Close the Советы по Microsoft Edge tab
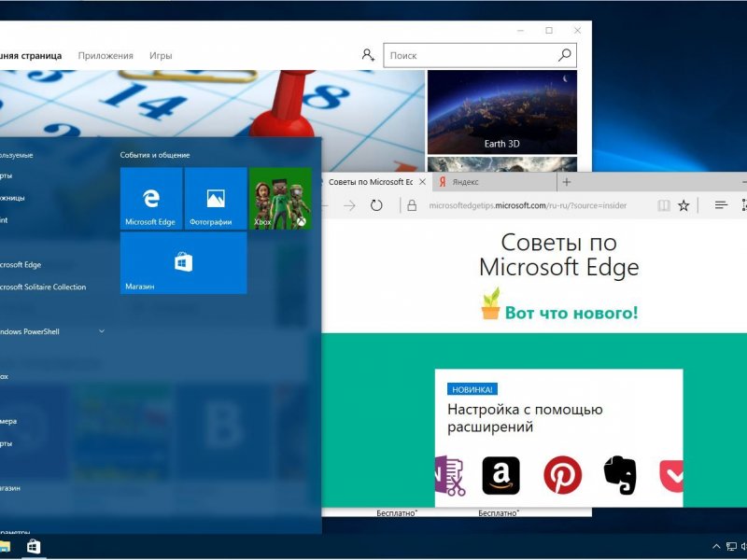The height and width of the screenshot is (560, 747). click(422, 182)
